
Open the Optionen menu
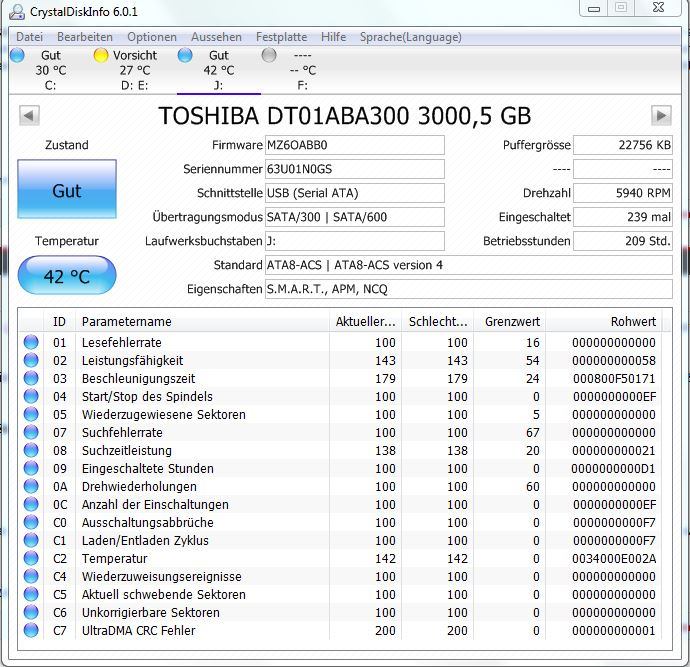[152, 37]
